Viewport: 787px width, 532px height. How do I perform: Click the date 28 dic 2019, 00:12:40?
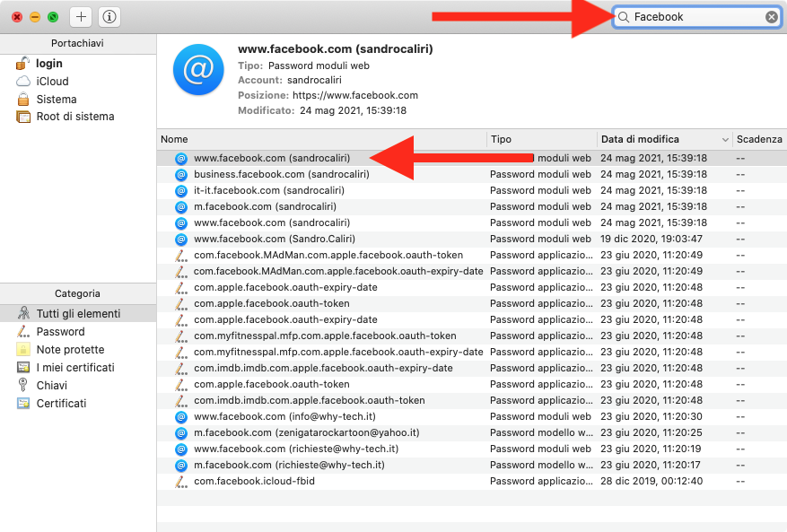click(x=651, y=481)
